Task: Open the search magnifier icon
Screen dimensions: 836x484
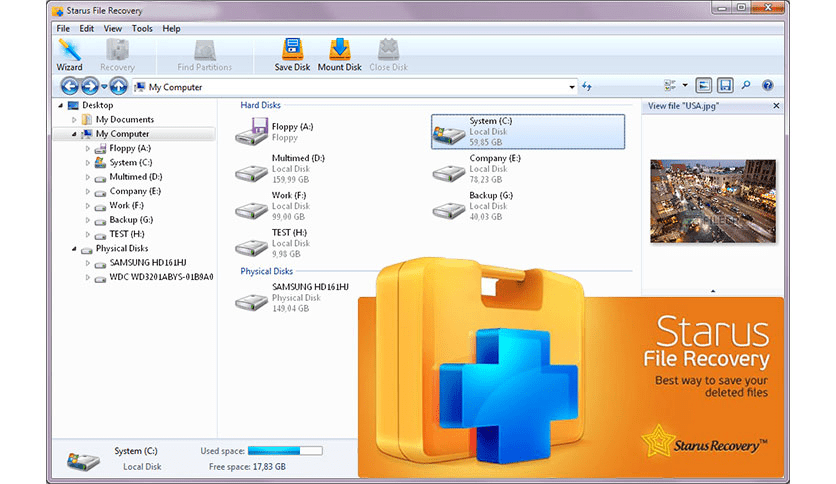Action: [x=747, y=87]
